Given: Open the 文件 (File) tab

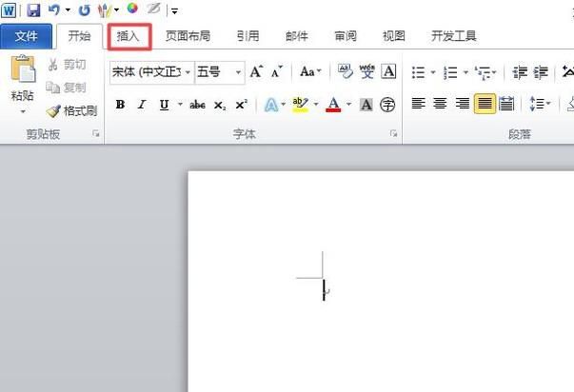Looking at the screenshot, I should click(x=26, y=36).
